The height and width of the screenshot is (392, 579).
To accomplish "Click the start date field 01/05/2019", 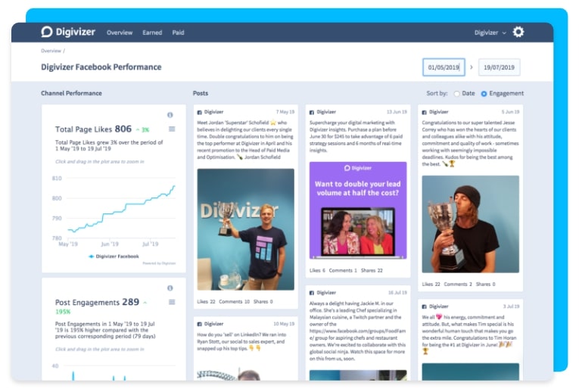I will point(444,67).
